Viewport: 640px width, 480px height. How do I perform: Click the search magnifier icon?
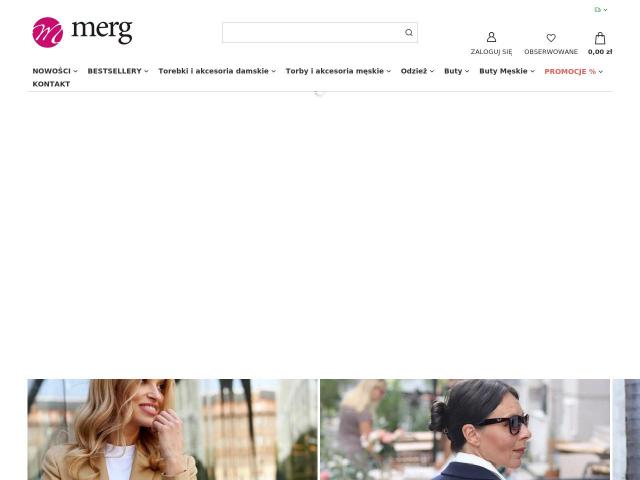pos(409,33)
